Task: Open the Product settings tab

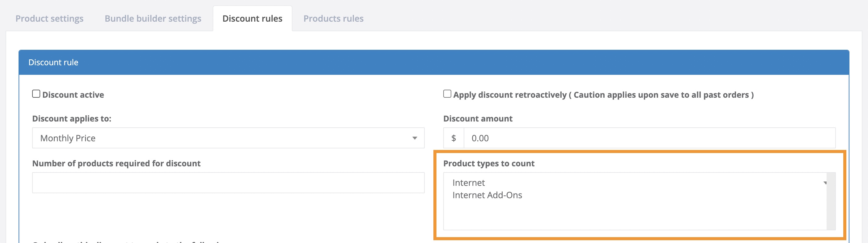Action: (x=49, y=19)
